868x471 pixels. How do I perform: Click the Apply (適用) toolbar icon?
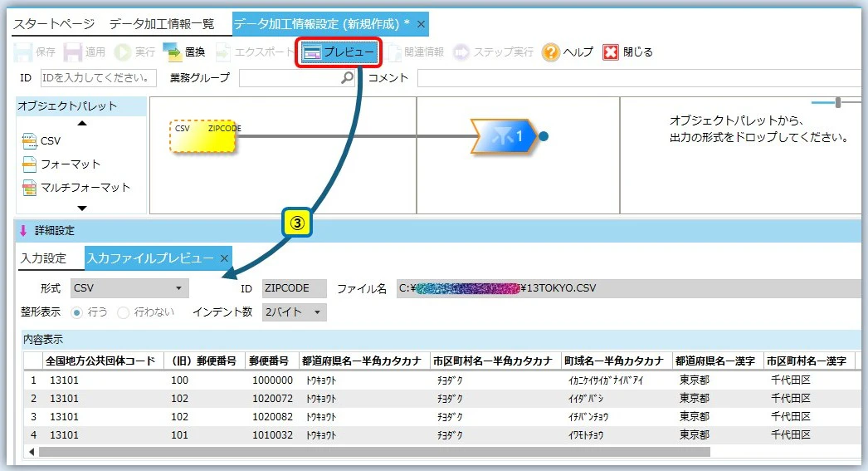tap(72, 52)
